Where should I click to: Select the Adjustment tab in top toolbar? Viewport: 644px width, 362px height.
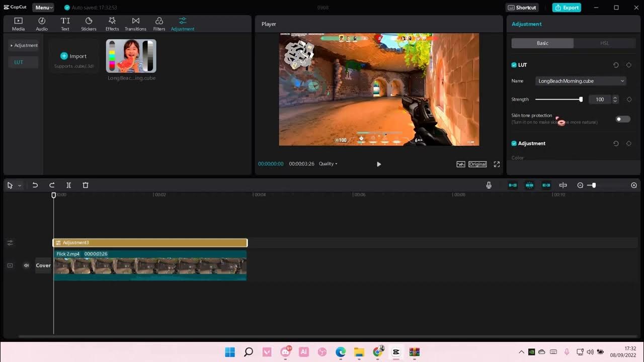pos(183,24)
